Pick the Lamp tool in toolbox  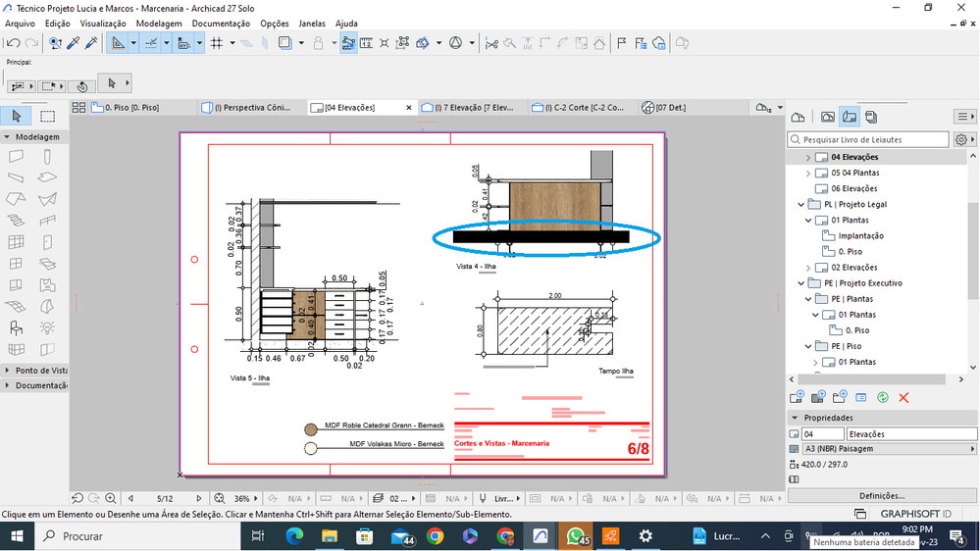[x=47, y=328]
